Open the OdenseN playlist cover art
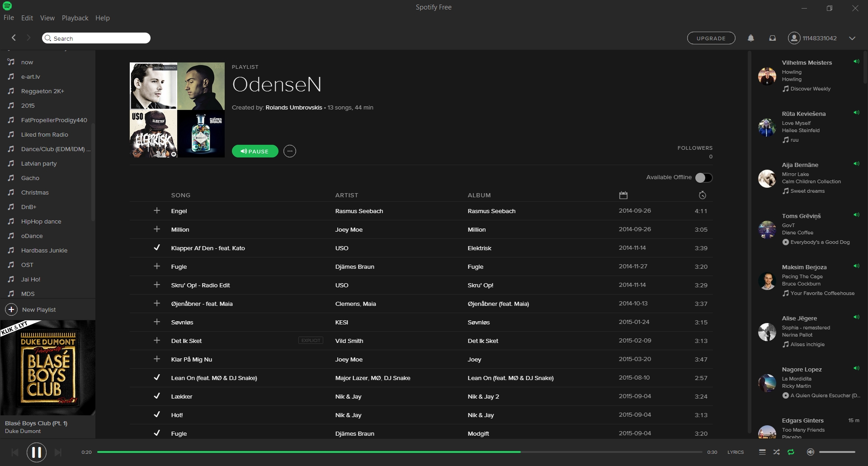 [177, 110]
